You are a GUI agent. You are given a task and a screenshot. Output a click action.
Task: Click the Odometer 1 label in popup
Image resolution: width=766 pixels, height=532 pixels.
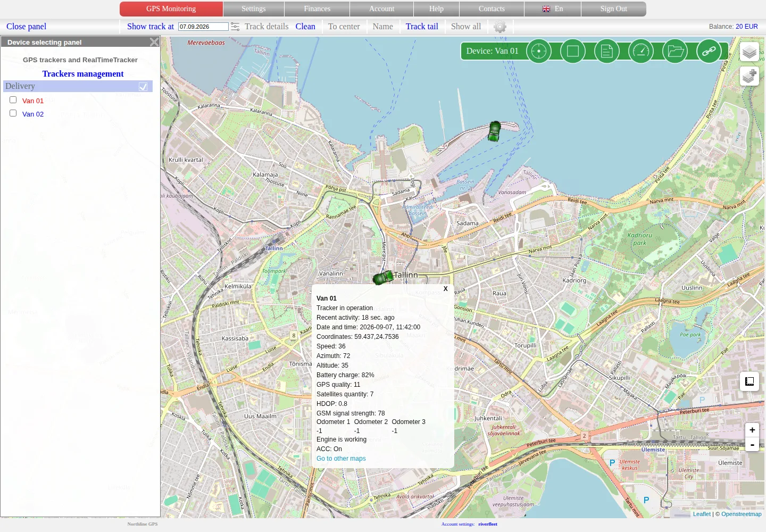pos(334,422)
